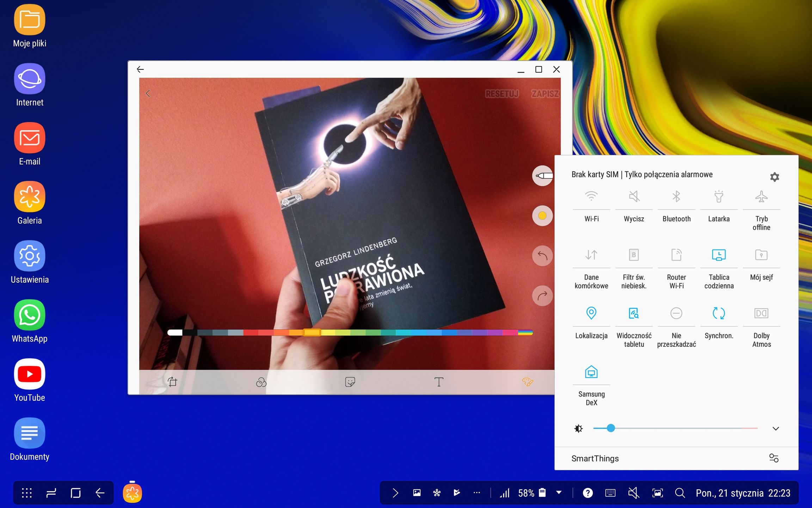Open SmartThings panel
The height and width of the screenshot is (508, 812).
coord(595,458)
